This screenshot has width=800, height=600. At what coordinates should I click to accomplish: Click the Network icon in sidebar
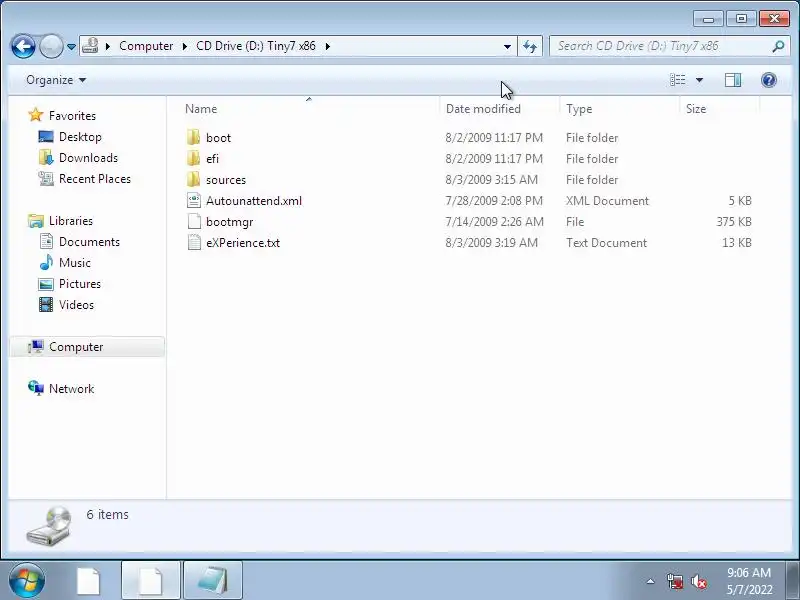point(36,388)
